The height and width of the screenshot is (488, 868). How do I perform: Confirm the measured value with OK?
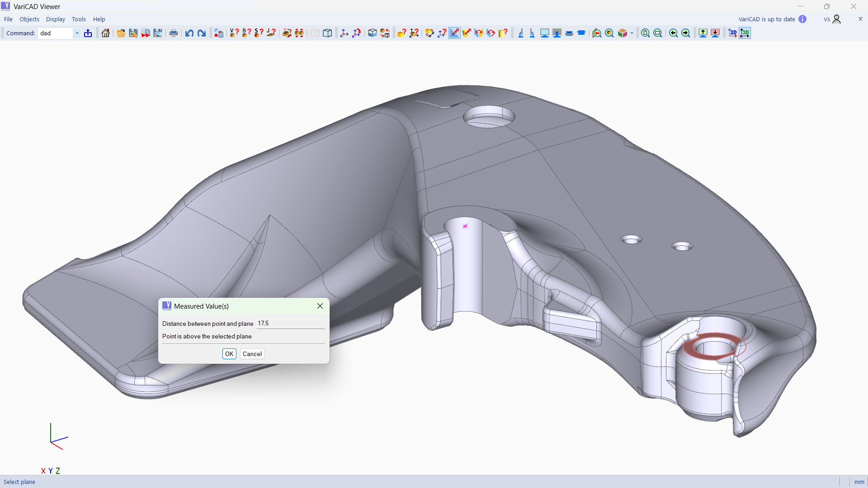coord(229,354)
